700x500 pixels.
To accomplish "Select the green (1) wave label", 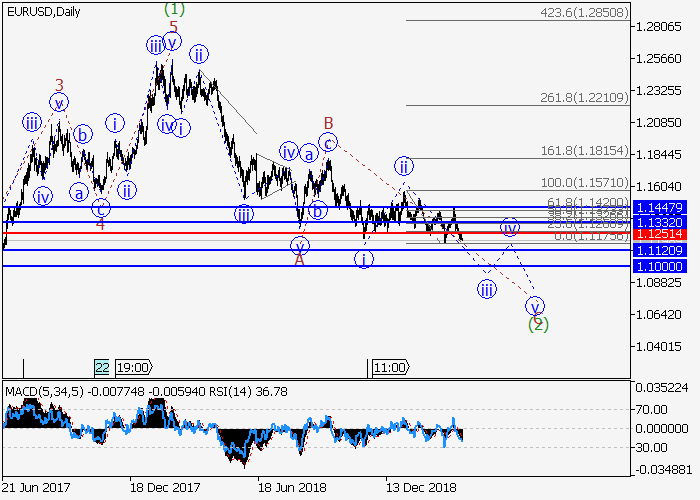I will 173,9.
